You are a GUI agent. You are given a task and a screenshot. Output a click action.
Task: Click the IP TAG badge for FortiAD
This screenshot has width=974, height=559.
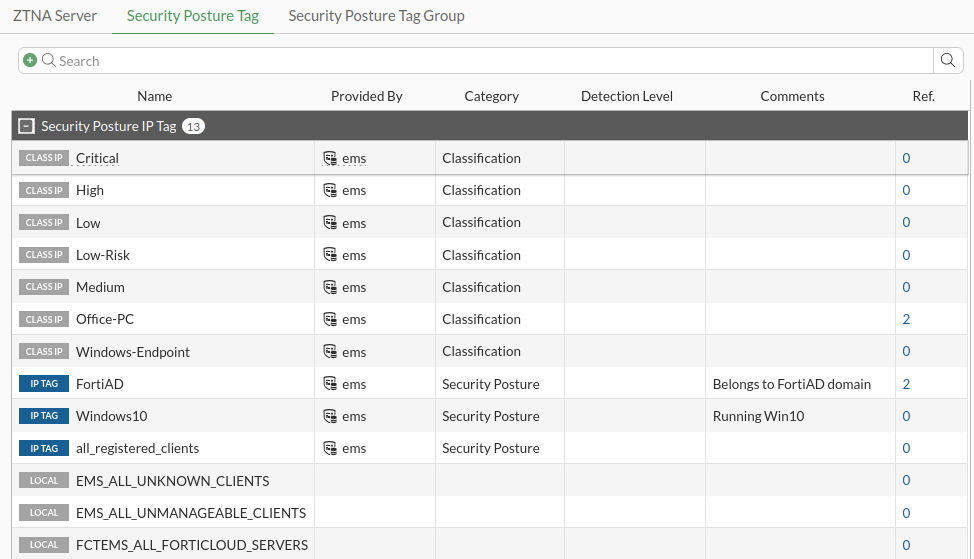point(44,384)
